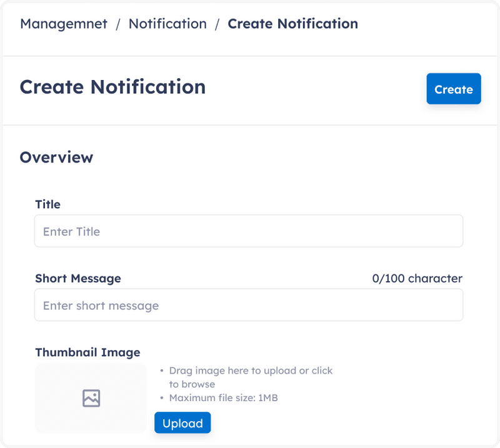The width and height of the screenshot is (500, 448).
Task: Click the Short Message label
Action: pyautogui.click(x=78, y=279)
